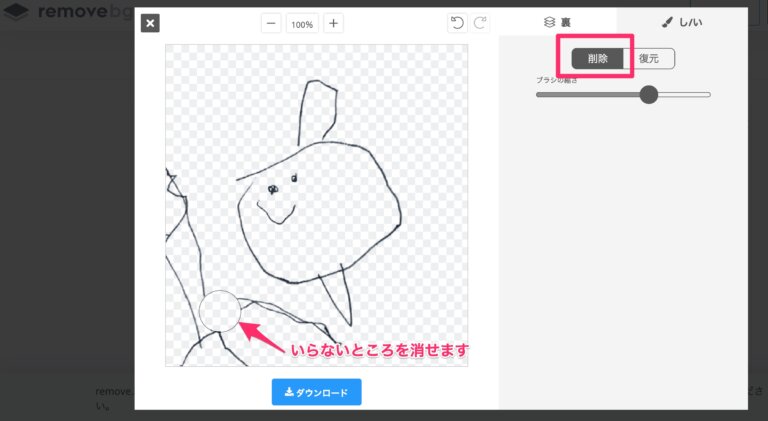This screenshot has width=768, height=421.
Task: Click the circular brush cursor on canvas
Action: pos(220,311)
